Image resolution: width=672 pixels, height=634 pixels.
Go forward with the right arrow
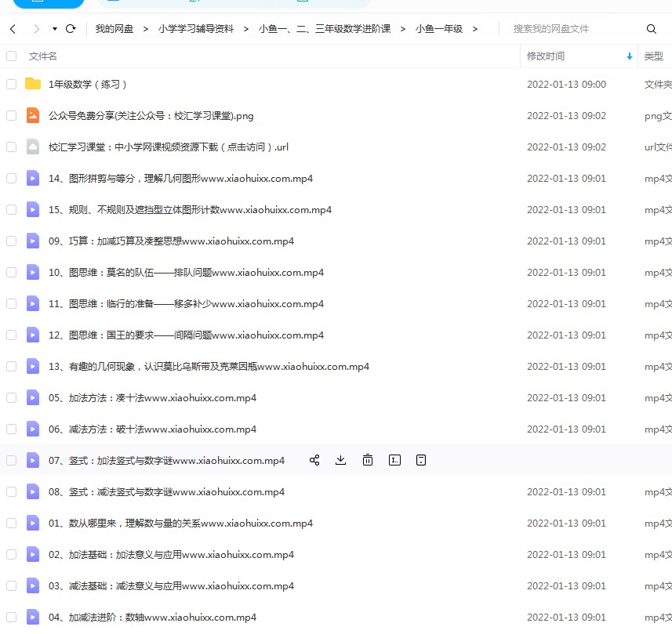[x=36, y=29]
